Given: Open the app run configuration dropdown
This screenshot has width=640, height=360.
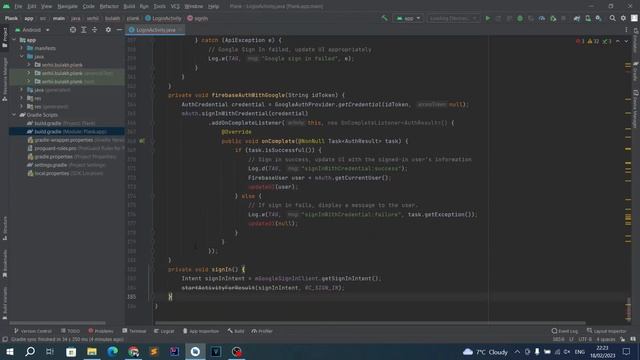Looking at the screenshot, I should coord(408,18).
